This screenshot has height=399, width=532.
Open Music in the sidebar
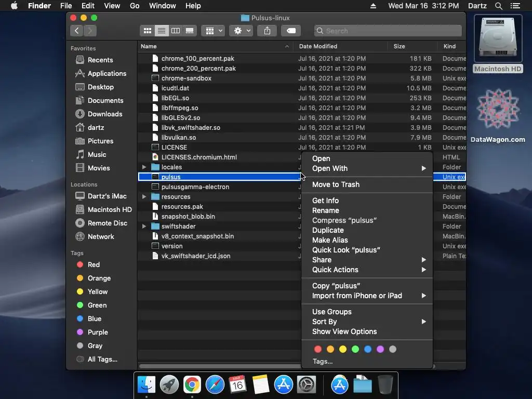click(91, 155)
